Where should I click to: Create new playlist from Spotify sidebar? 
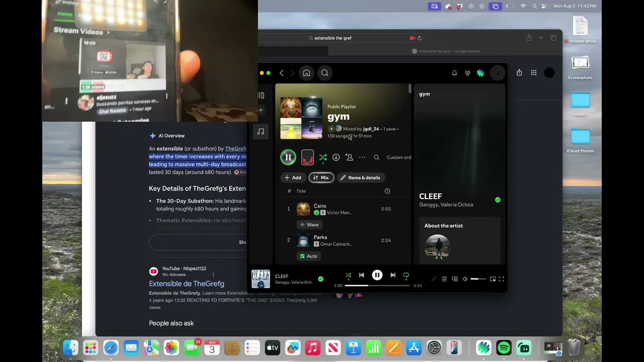[261, 110]
